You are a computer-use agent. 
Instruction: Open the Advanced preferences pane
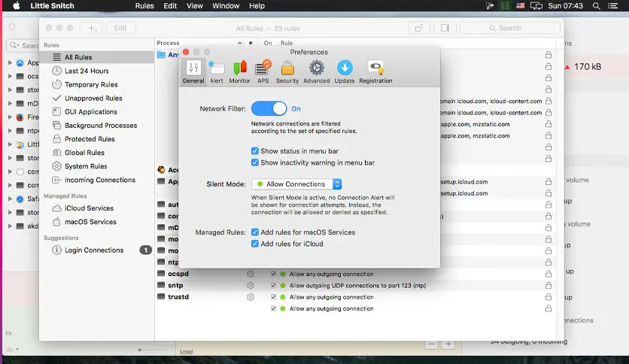click(x=317, y=72)
